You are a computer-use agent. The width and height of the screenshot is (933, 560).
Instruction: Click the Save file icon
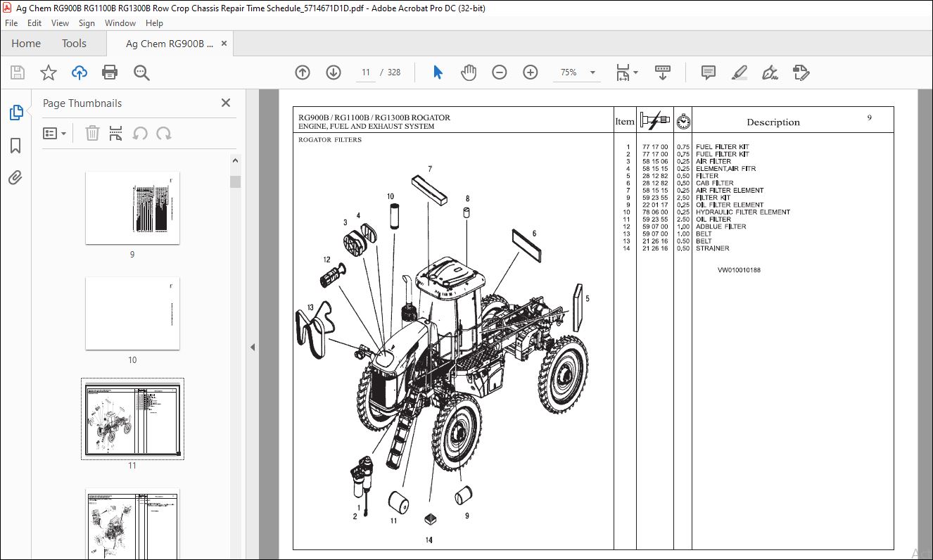18,72
